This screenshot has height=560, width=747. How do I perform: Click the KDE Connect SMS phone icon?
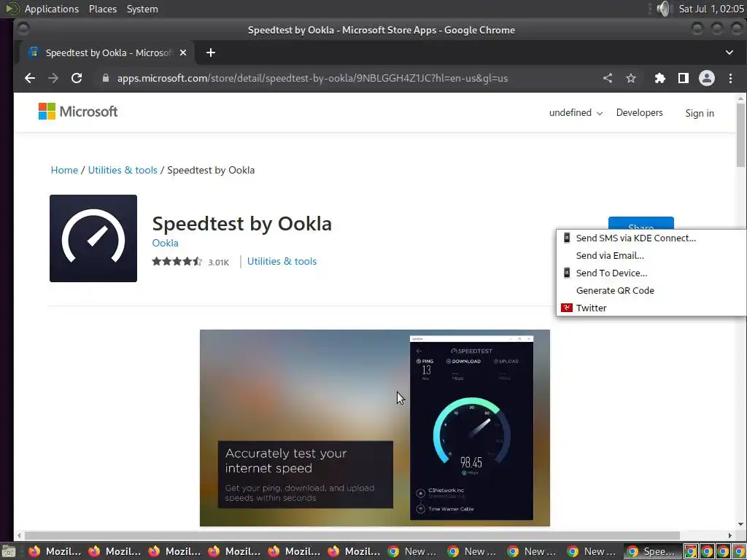click(x=566, y=238)
